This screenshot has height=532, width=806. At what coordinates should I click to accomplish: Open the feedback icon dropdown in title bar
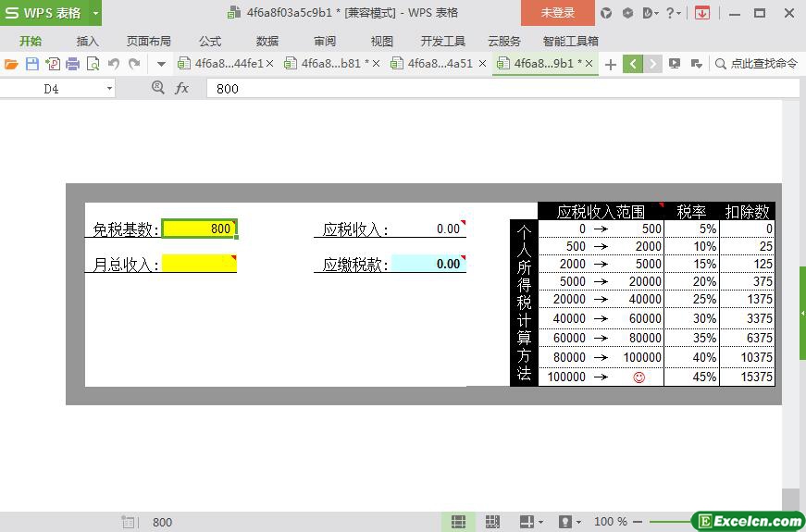(x=651, y=13)
